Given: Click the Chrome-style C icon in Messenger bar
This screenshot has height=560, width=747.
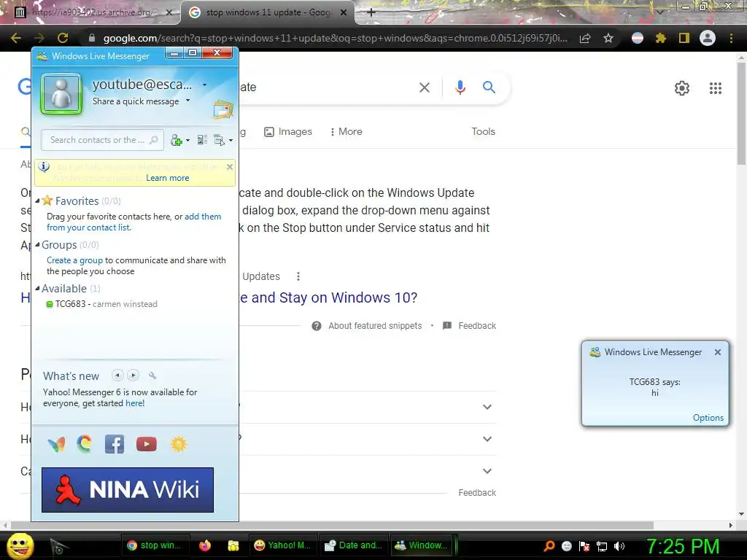Looking at the screenshot, I should pos(85,444).
